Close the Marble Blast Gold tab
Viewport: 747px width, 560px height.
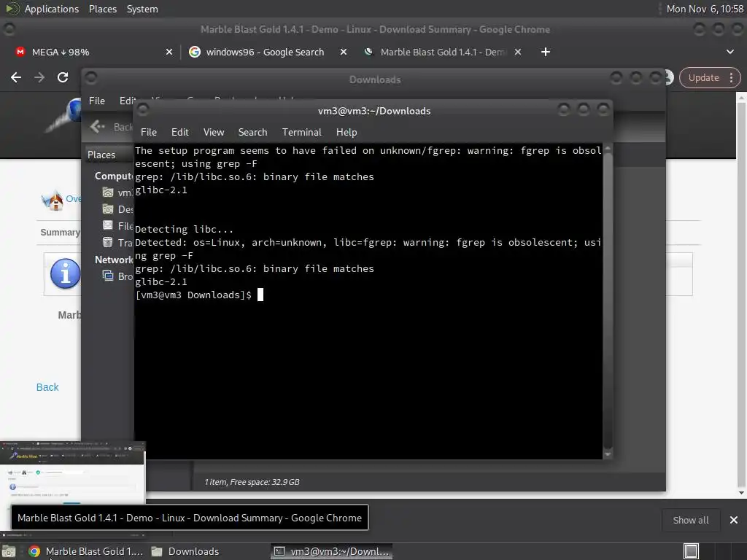point(518,52)
